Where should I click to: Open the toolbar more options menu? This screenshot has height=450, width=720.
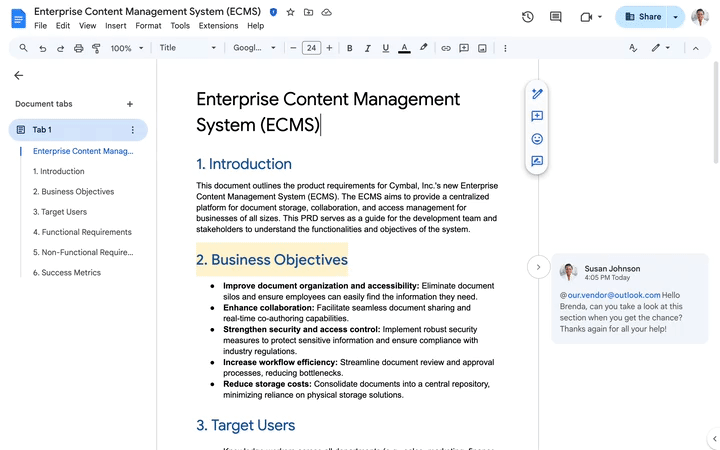505,48
